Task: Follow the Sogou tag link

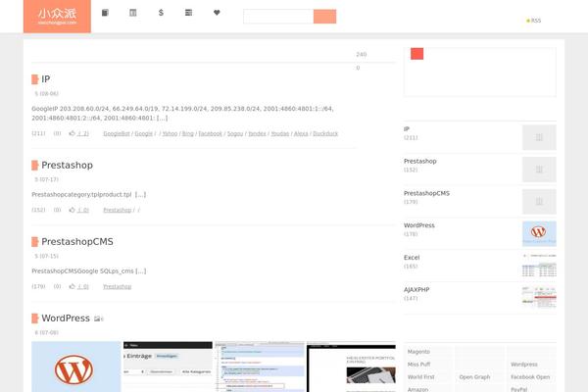Action: tap(235, 133)
